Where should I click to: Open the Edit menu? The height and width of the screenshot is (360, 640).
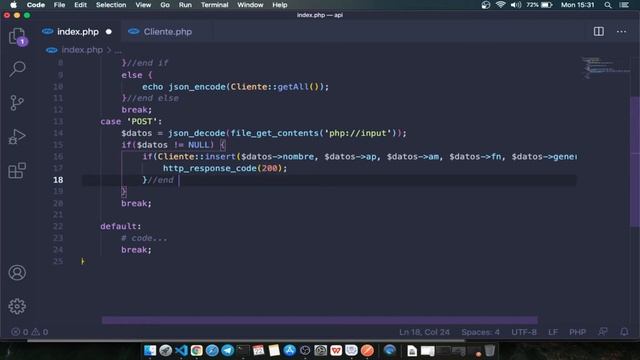click(x=80, y=5)
